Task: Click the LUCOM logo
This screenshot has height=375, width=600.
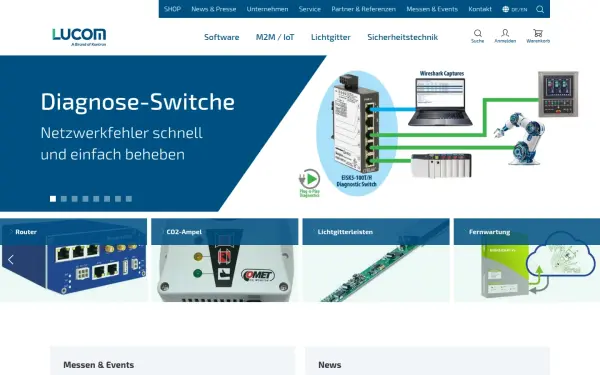Action: pos(79,37)
